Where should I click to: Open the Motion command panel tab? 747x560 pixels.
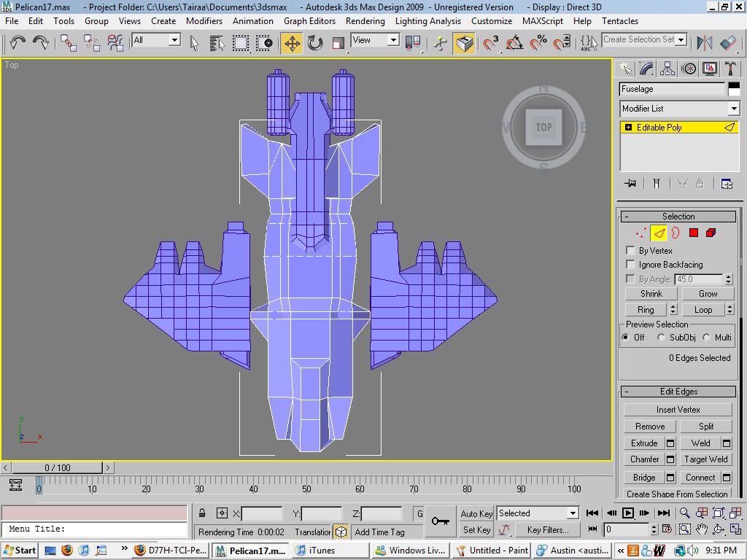[689, 69]
